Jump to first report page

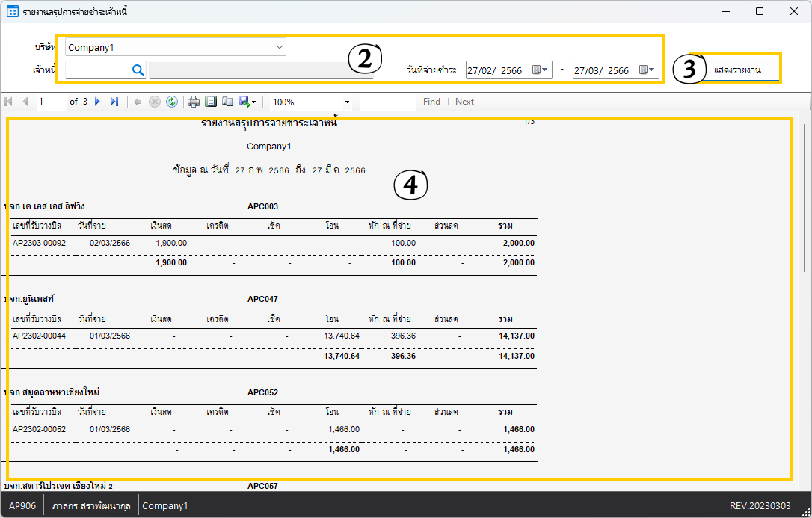pyautogui.click(x=9, y=102)
